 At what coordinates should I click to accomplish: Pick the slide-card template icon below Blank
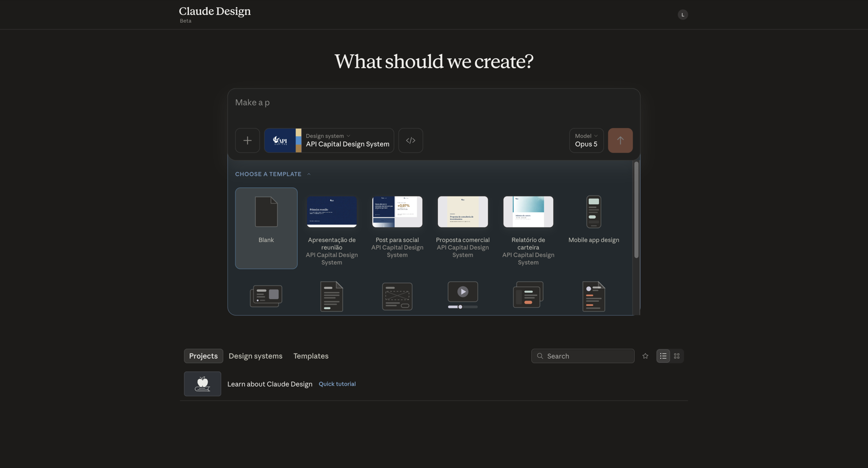[266, 296]
